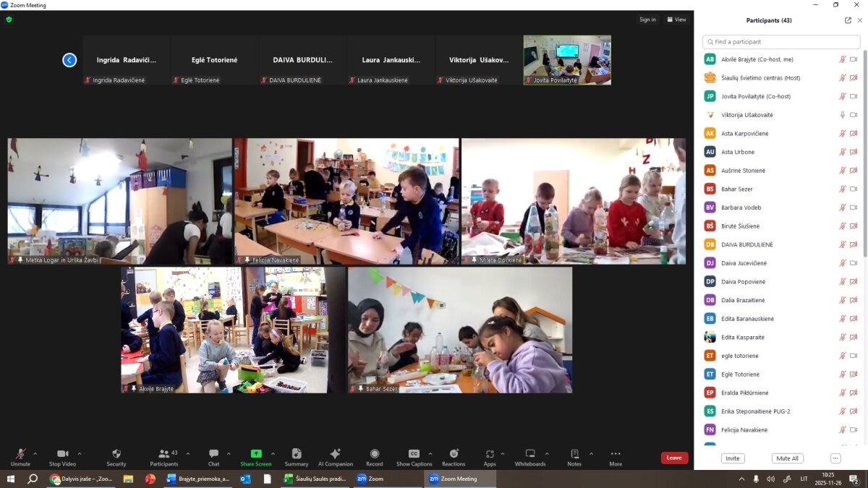Expand video options arrow beside Stop Video
Image resolution: width=868 pixels, height=488 pixels.
[x=80, y=454]
